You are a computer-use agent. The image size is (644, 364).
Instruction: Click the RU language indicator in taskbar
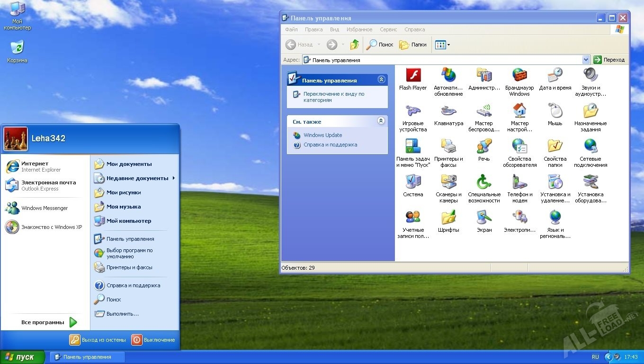pos(595,357)
